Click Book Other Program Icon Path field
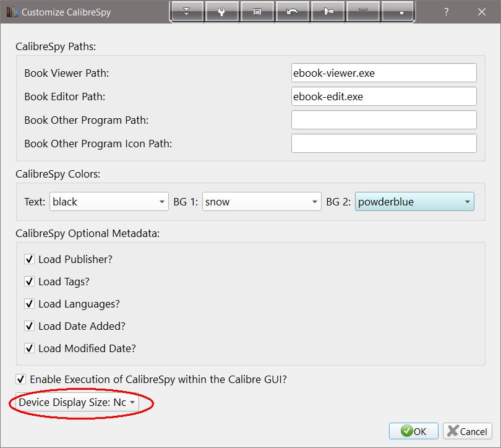The height and width of the screenshot is (448, 501). 383,144
